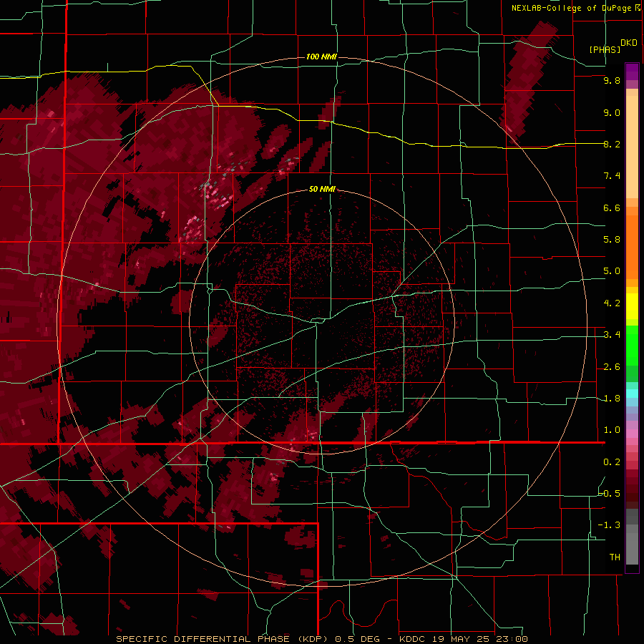644x644 pixels.
Task: Click the 5.8 scale value
Action: pos(612,240)
